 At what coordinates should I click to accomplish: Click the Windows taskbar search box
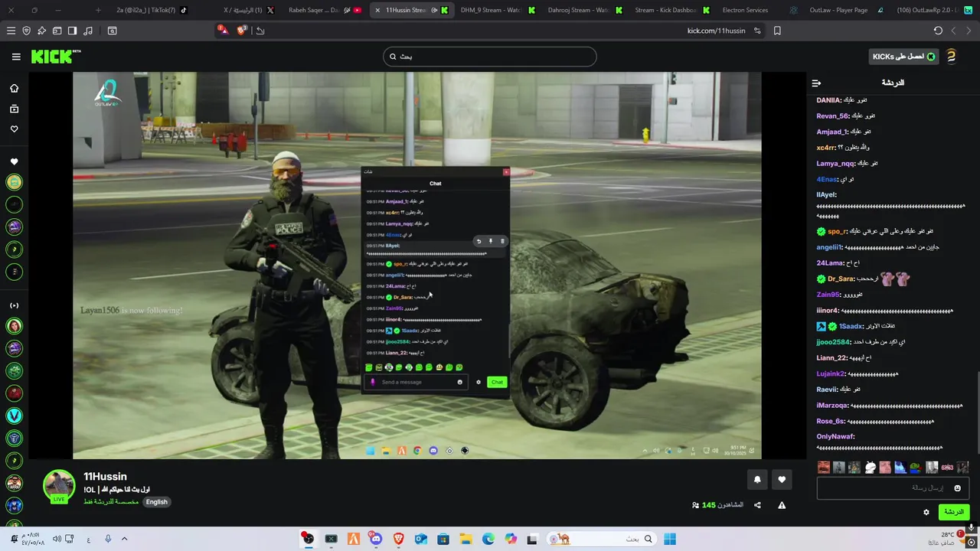[601, 539]
